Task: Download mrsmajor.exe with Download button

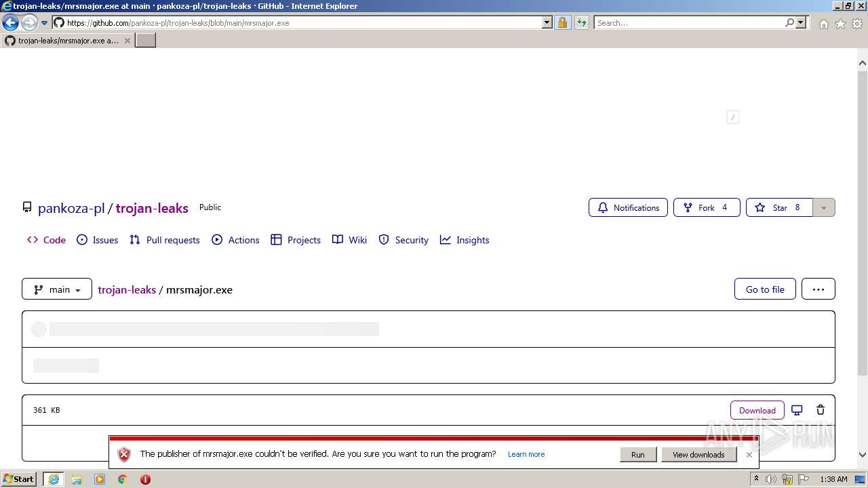Action: pos(757,410)
